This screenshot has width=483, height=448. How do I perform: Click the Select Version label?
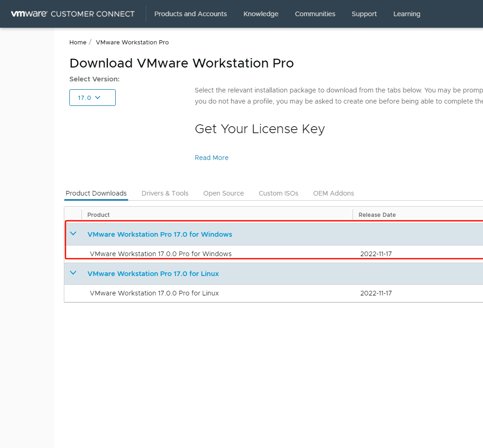click(94, 79)
